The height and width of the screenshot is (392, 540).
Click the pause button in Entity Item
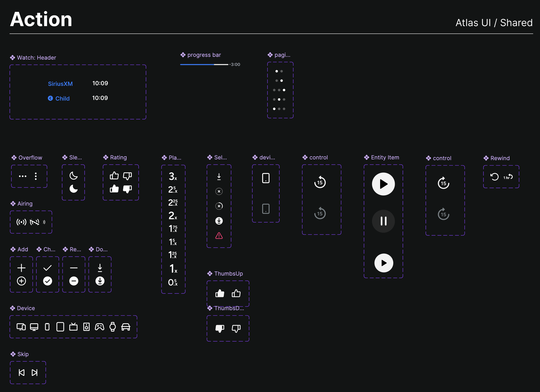coord(383,221)
